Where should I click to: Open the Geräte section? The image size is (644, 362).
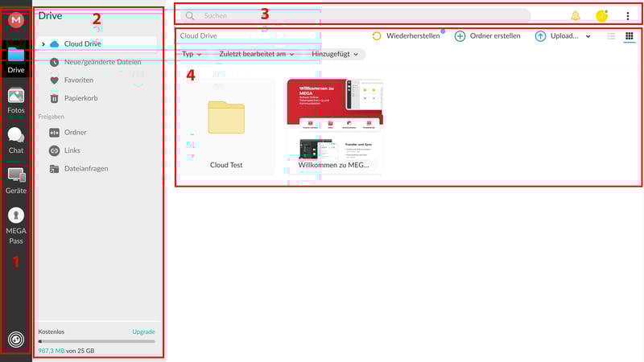coord(16,181)
